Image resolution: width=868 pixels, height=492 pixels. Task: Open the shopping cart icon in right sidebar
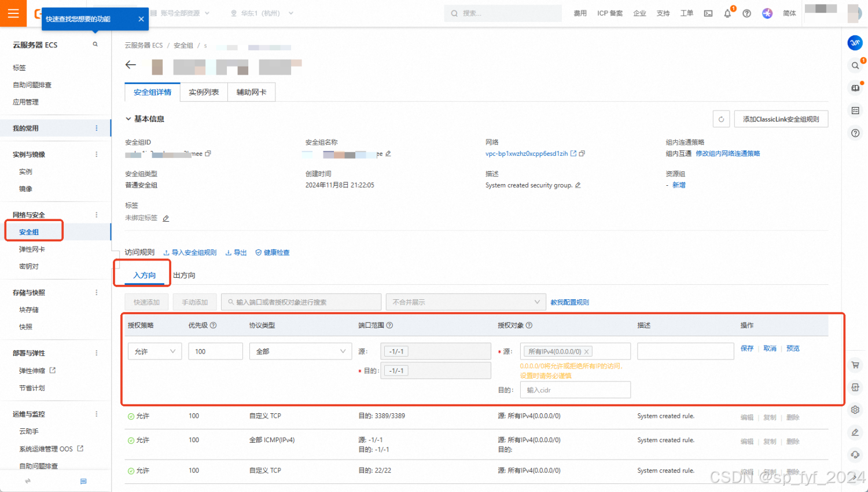tap(855, 365)
